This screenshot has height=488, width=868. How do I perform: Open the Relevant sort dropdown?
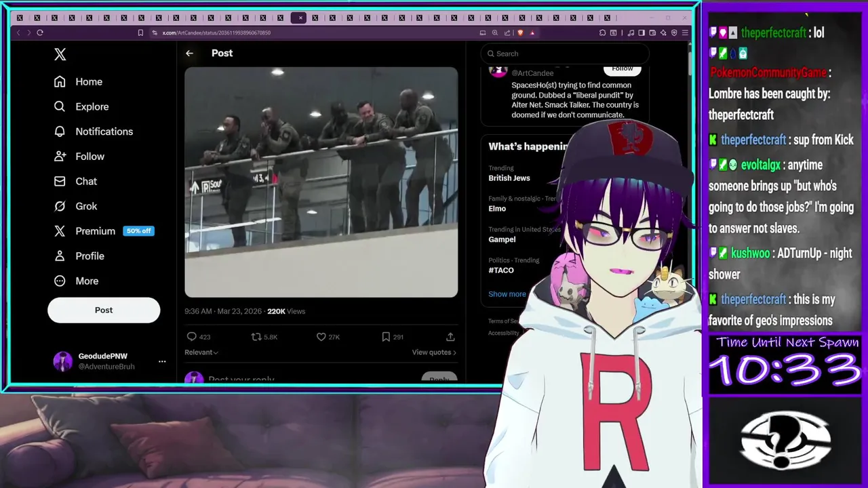(201, 352)
